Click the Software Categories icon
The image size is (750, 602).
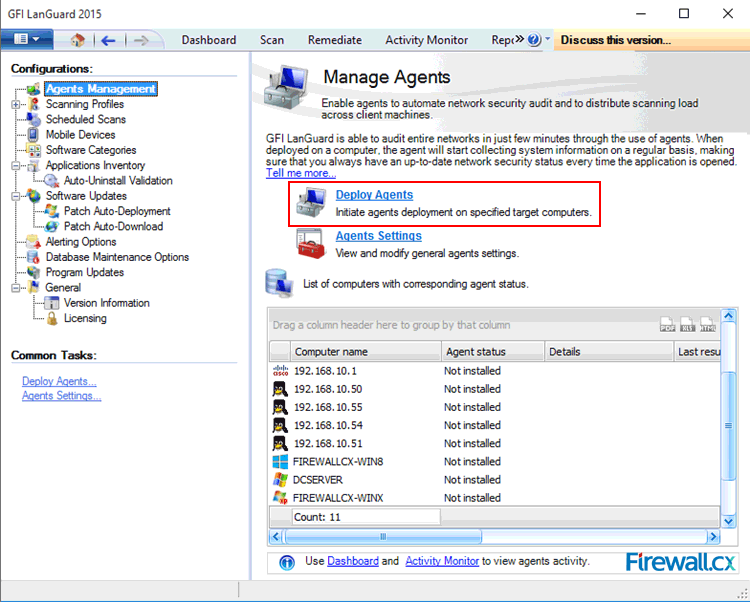pyautogui.click(x=33, y=150)
